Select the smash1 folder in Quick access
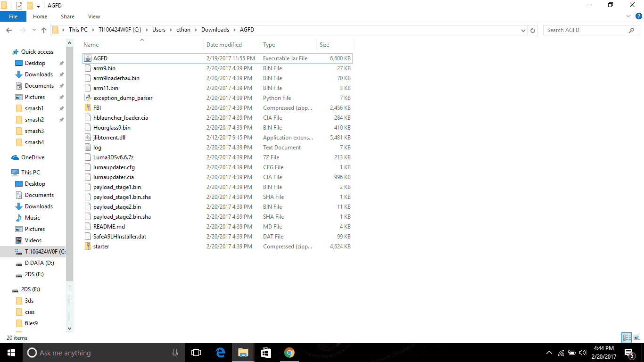644x362 pixels. coord(34,108)
